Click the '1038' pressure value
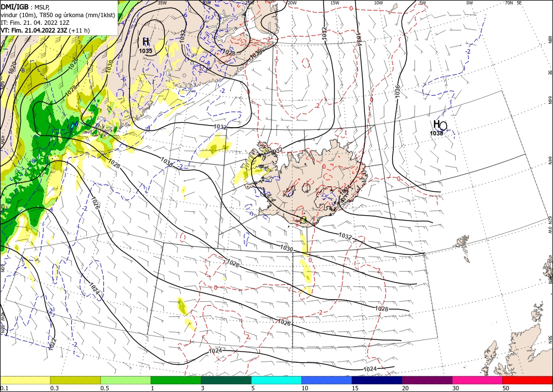The height and width of the screenshot is (392, 553). [436, 133]
